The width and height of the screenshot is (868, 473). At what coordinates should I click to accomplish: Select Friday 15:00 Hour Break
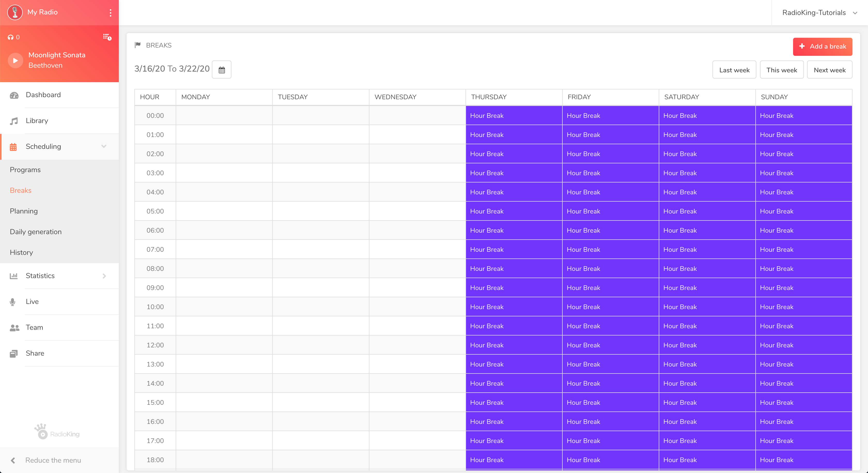click(x=610, y=402)
